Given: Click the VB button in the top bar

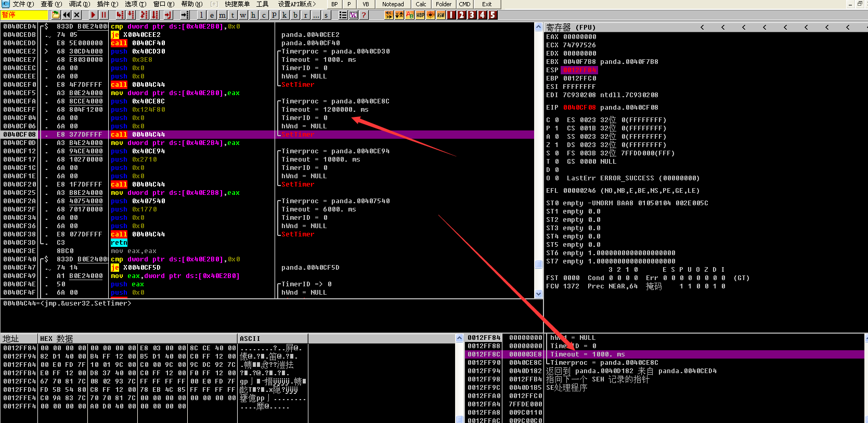Looking at the screenshot, I should click(366, 4).
